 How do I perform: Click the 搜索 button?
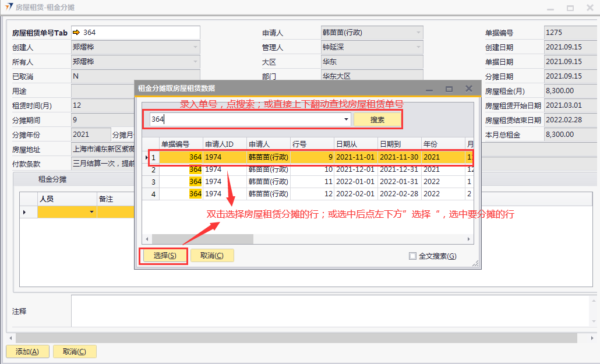(377, 119)
